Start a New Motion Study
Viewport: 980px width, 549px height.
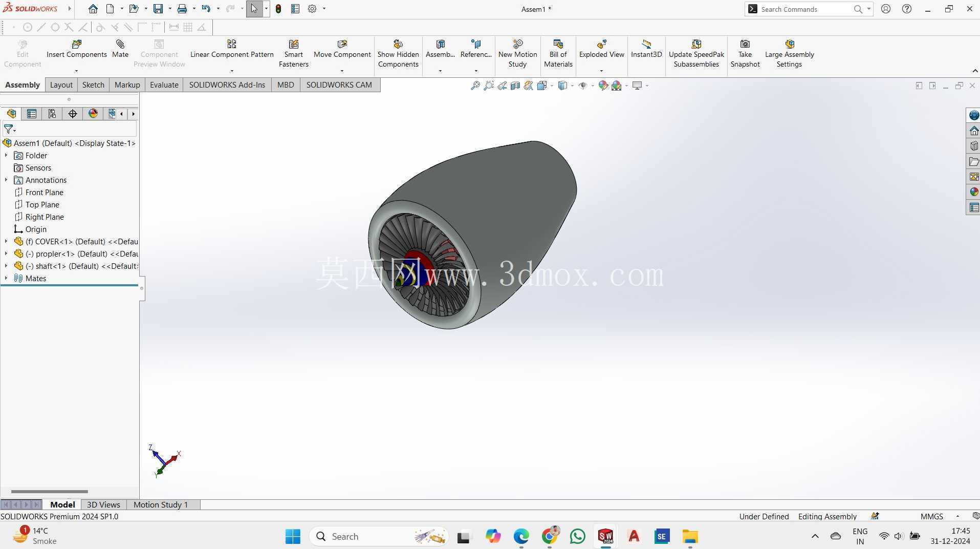518,54
